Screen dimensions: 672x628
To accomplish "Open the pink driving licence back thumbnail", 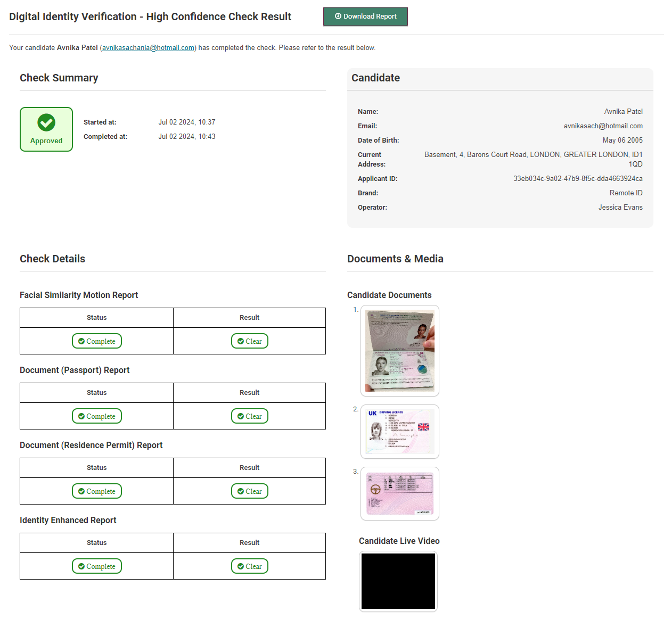I will (x=399, y=493).
